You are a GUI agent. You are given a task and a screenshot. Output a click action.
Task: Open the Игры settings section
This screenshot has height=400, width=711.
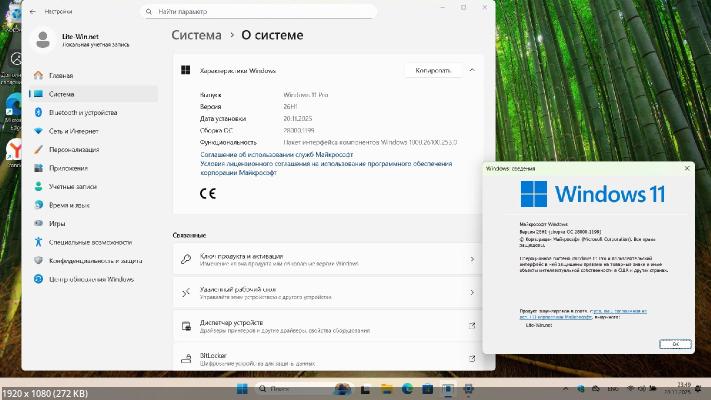[x=57, y=223]
